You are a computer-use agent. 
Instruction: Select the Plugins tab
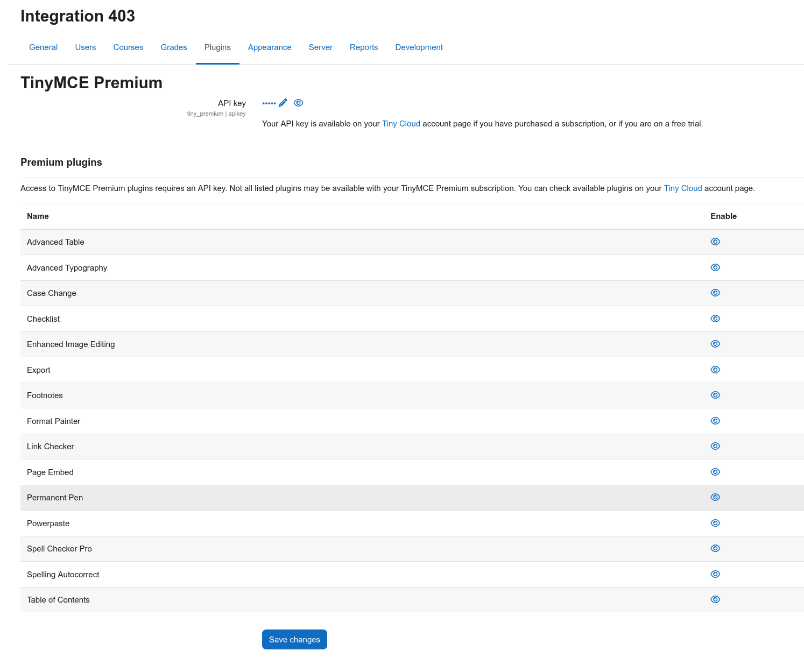point(217,47)
